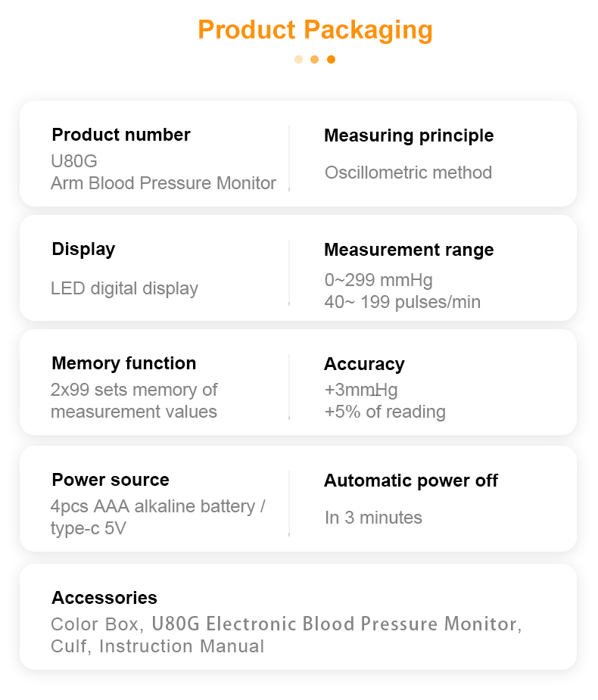The height and width of the screenshot is (700, 598).
Task: Click the middle orange dot under title
Action: [315, 59]
